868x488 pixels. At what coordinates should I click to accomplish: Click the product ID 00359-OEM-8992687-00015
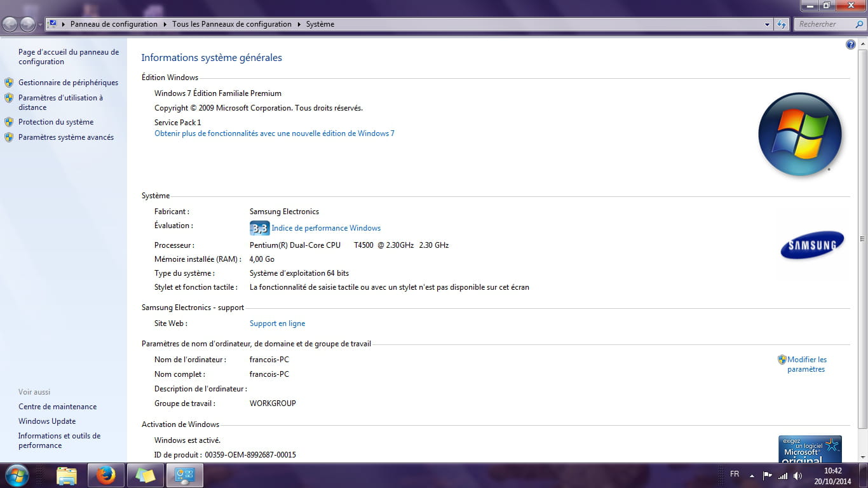250,455
